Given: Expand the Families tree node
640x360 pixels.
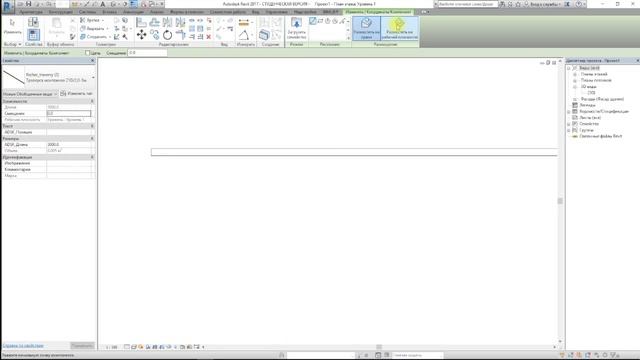Looking at the screenshot, I should coord(569,124).
